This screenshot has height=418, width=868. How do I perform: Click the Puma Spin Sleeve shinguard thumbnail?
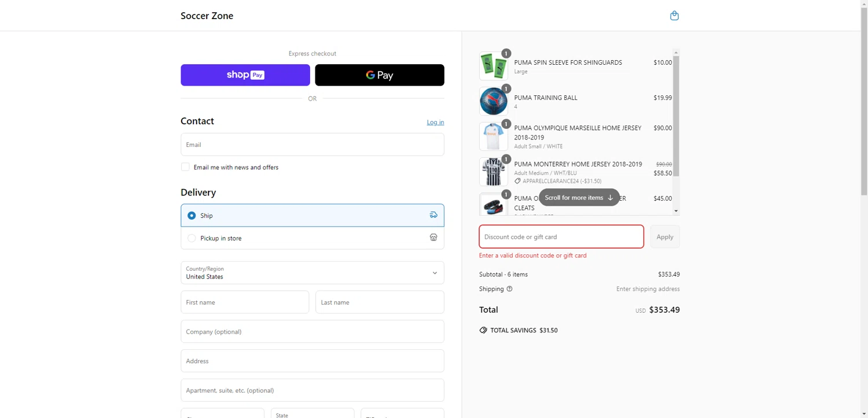[x=494, y=66]
